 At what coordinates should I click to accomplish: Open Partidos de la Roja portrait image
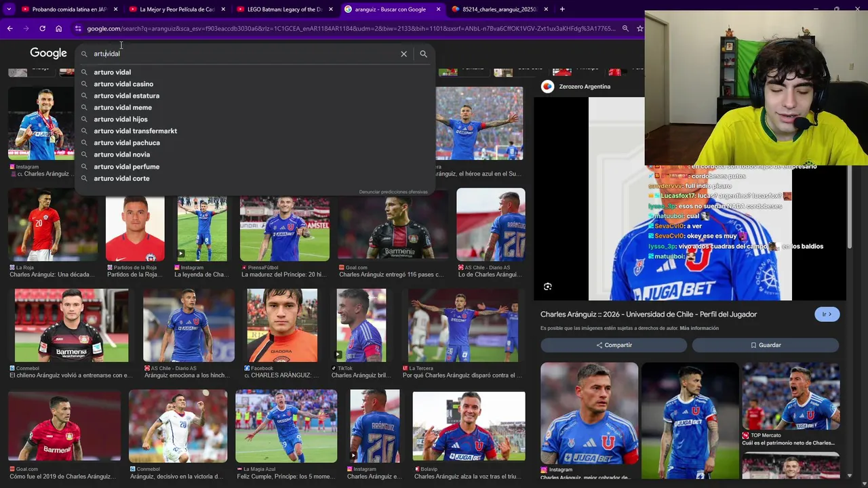coord(135,228)
